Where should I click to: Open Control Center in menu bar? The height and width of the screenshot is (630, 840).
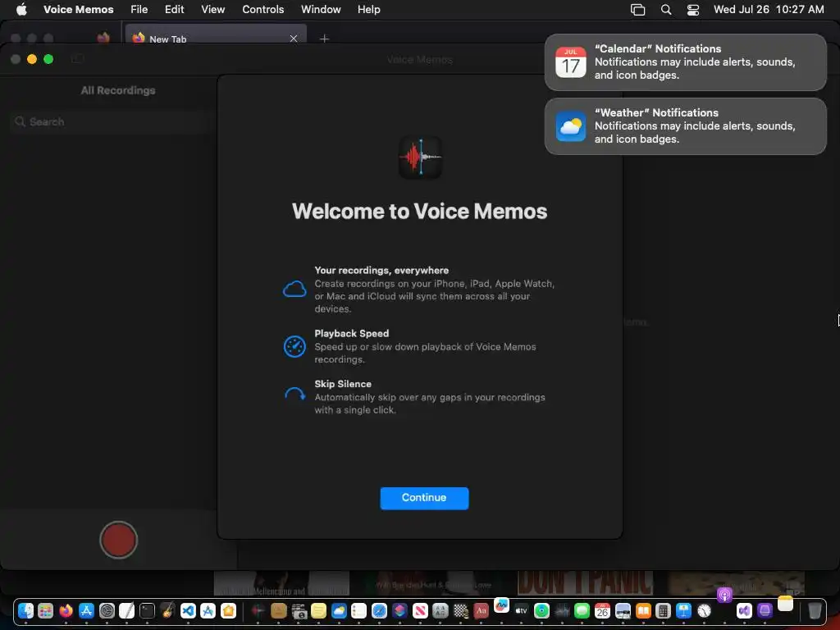click(692, 9)
